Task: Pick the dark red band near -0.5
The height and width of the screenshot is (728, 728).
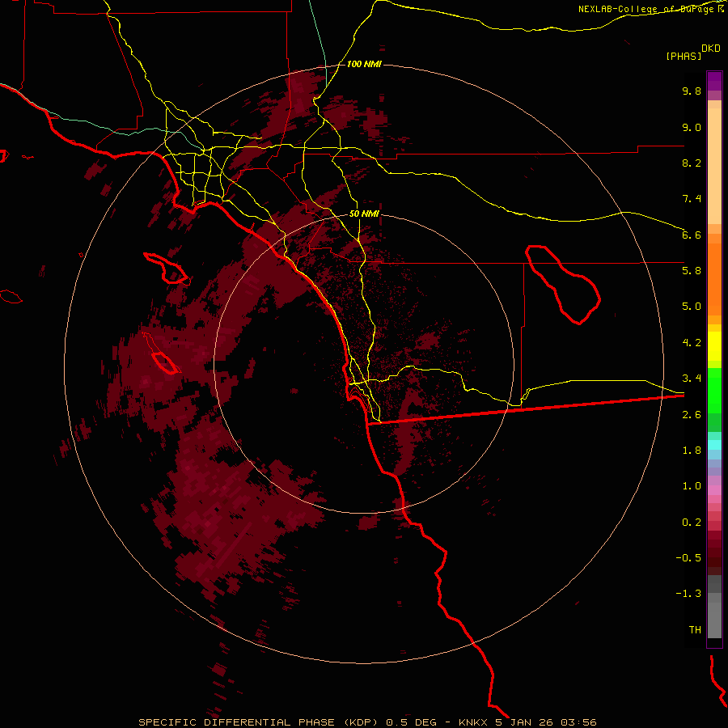Action: tap(714, 557)
